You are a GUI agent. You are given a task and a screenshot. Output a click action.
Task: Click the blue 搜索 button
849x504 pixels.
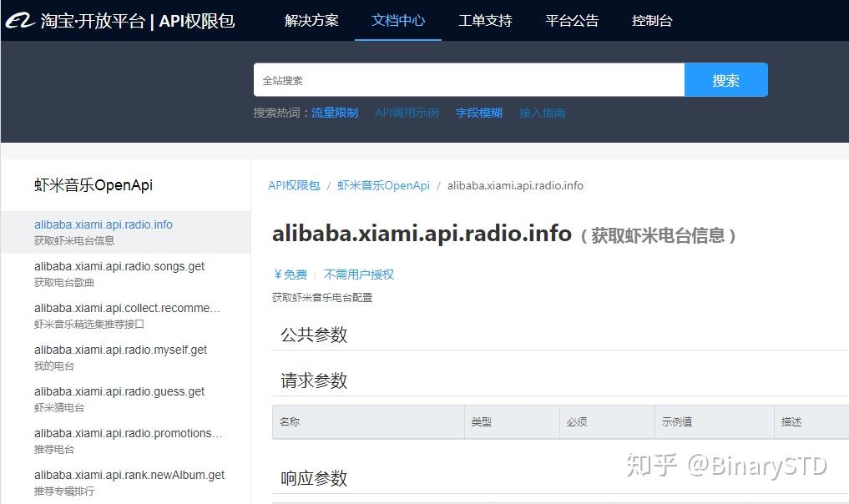click(726, 80)
